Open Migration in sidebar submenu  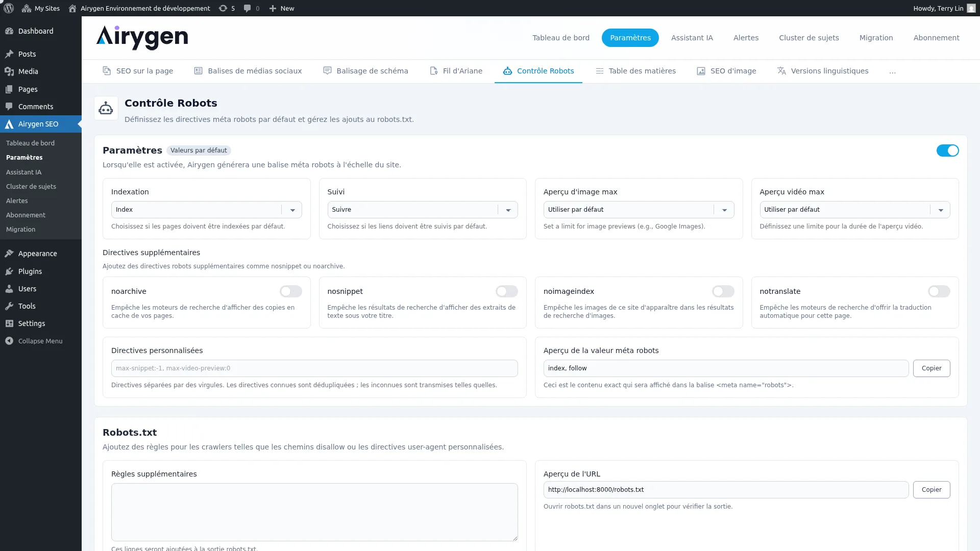[21, 230]
